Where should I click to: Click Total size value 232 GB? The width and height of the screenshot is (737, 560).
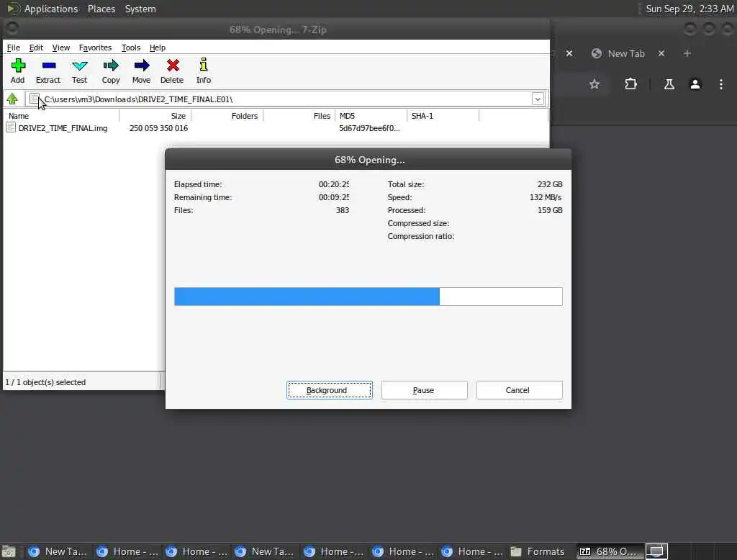(x=550, y=184)
